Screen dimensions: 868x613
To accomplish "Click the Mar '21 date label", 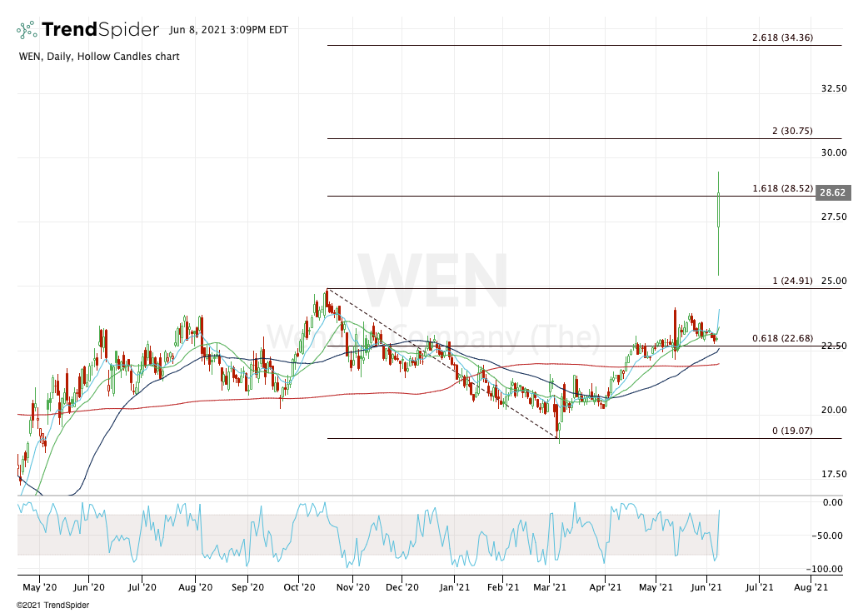I will [550, 587].
